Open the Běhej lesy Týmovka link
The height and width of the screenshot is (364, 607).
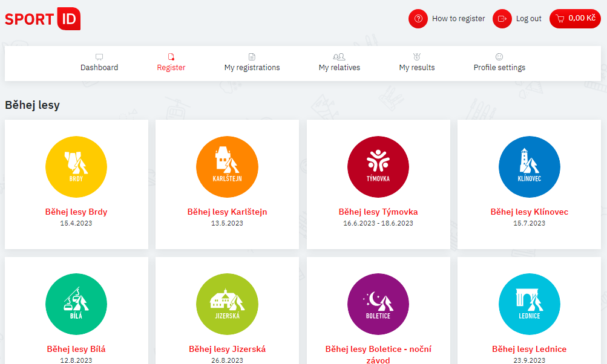point(378,212)
